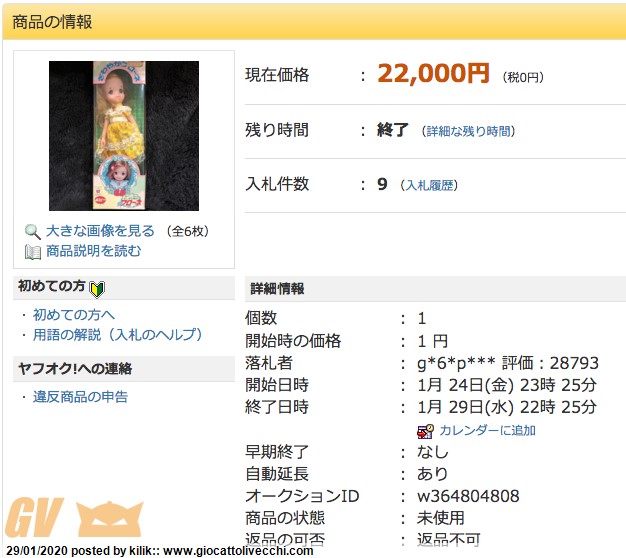Click the 商品の情報 header bar
This screenshot has width=626, height=558.
click(x=314, y=22)
